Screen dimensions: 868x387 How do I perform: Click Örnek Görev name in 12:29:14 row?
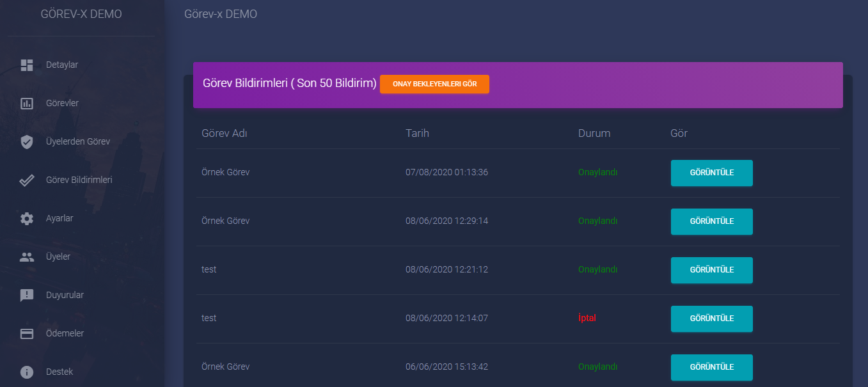[226, 221]
